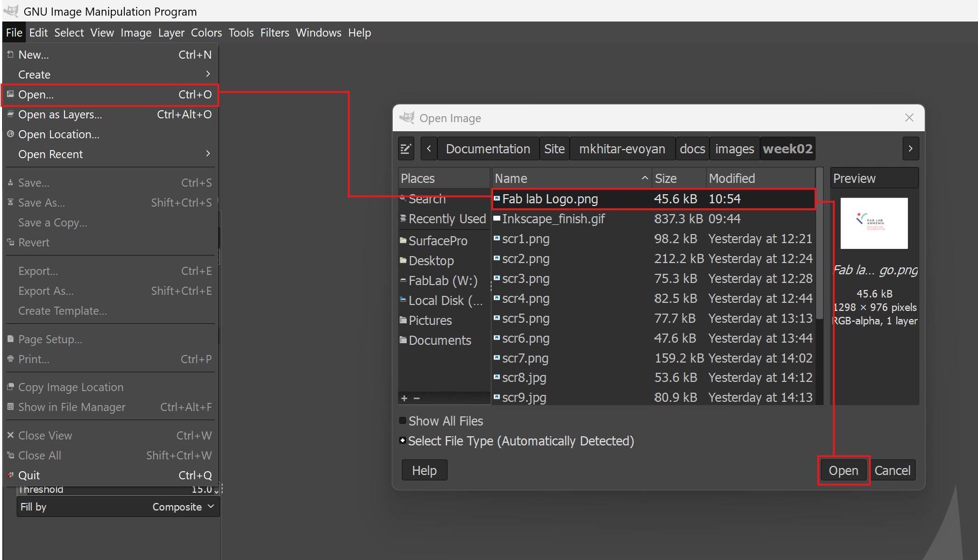Viewport: 978px width, 560px height.
Task: Select scr1.png in file list
Action: click(x=654, y=239)
